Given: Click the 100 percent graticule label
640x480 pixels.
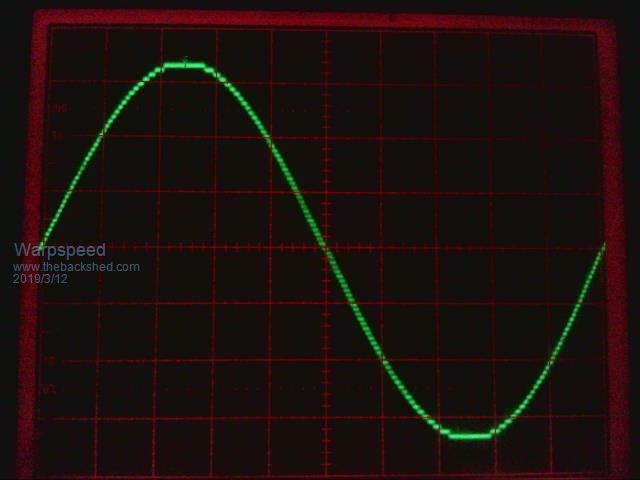Looking at the screenshot, I should (57, 107).
